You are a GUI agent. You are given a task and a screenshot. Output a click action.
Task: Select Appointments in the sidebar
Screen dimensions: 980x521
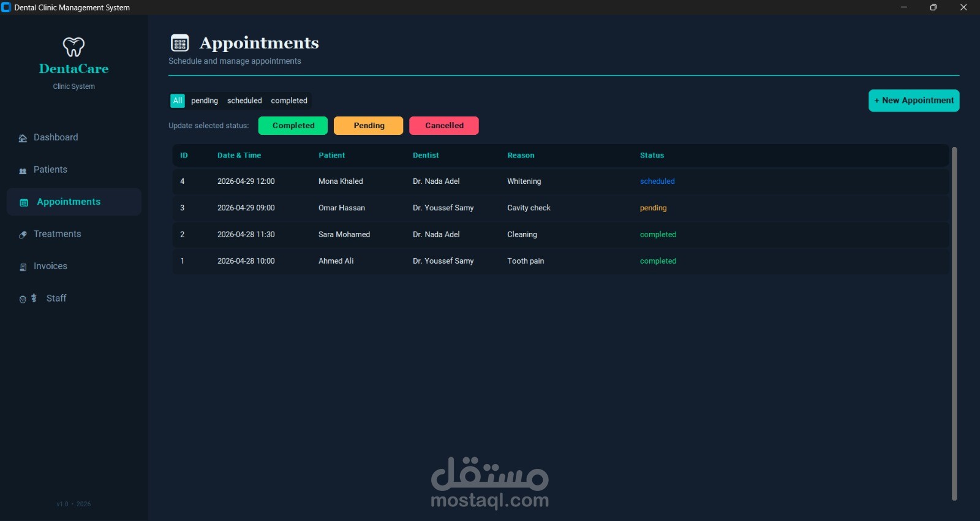tap(74, 202)
